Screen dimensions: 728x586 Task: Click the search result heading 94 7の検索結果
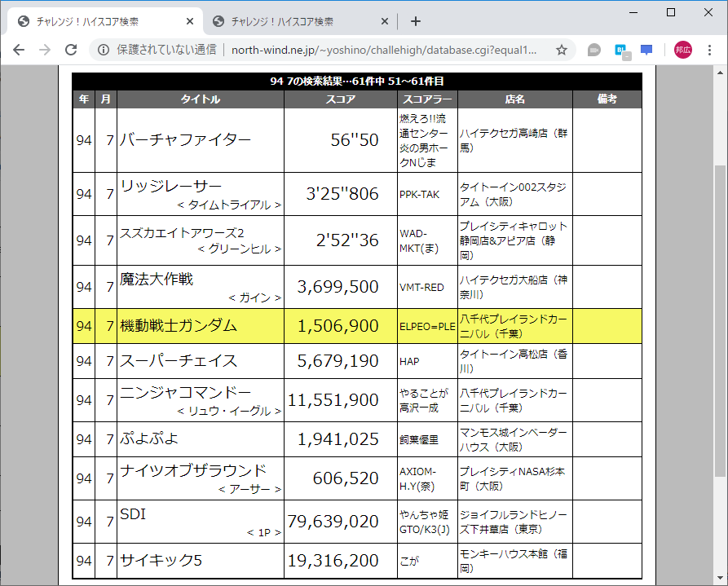(x=357, y=82)
